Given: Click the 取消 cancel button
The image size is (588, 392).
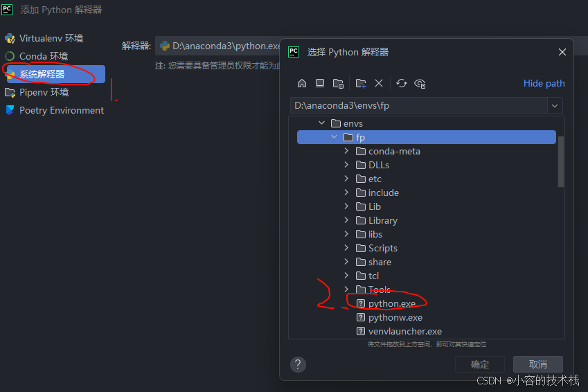Looking at the screenshot, I should 537,364.
